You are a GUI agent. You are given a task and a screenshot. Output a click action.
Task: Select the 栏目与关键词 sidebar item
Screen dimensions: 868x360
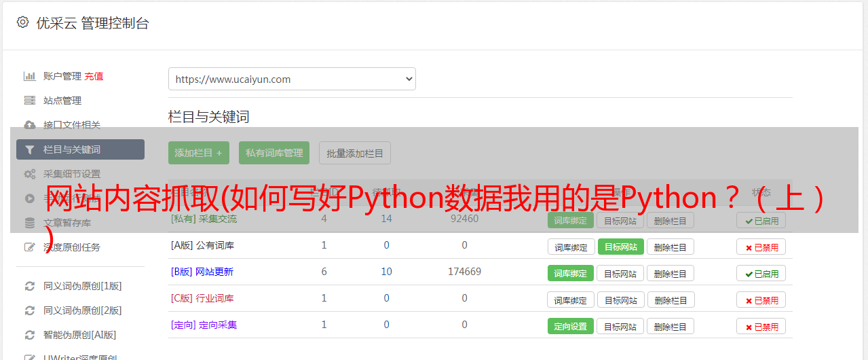(x=80, y=149)
